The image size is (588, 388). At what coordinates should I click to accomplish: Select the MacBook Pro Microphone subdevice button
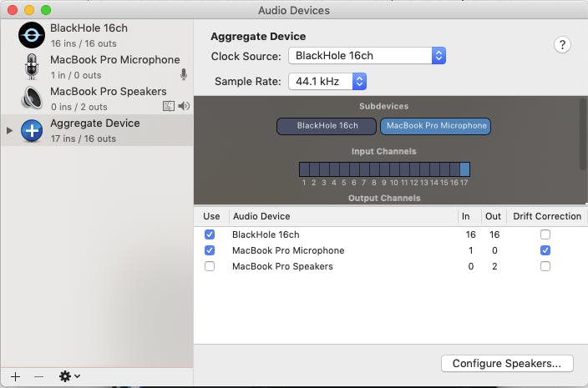point(436,126)
